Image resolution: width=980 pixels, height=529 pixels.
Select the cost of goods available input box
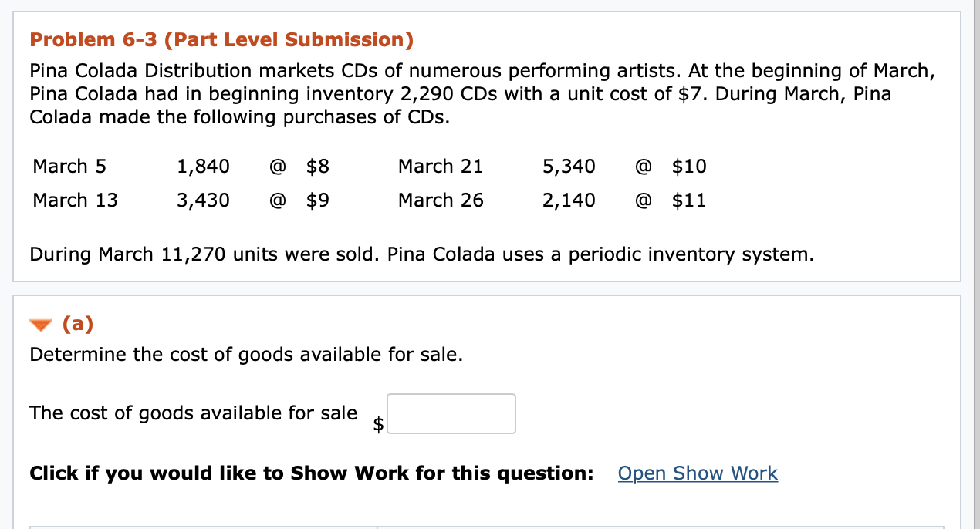pos(451,413)
